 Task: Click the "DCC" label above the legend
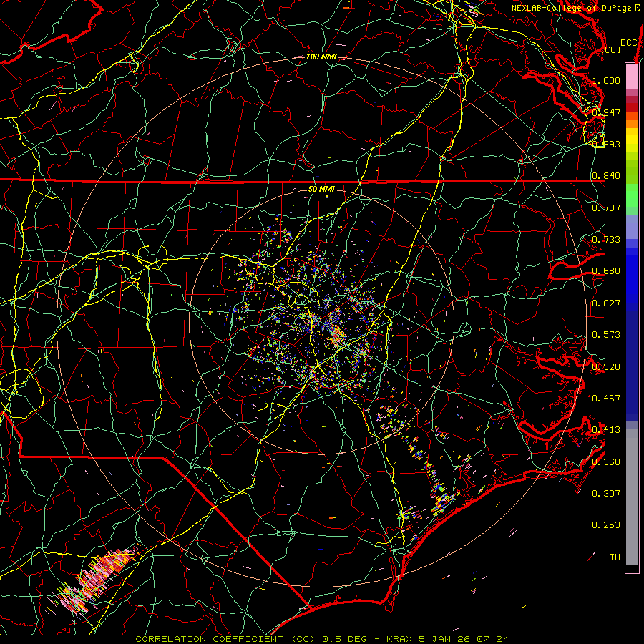click(628, 43)
